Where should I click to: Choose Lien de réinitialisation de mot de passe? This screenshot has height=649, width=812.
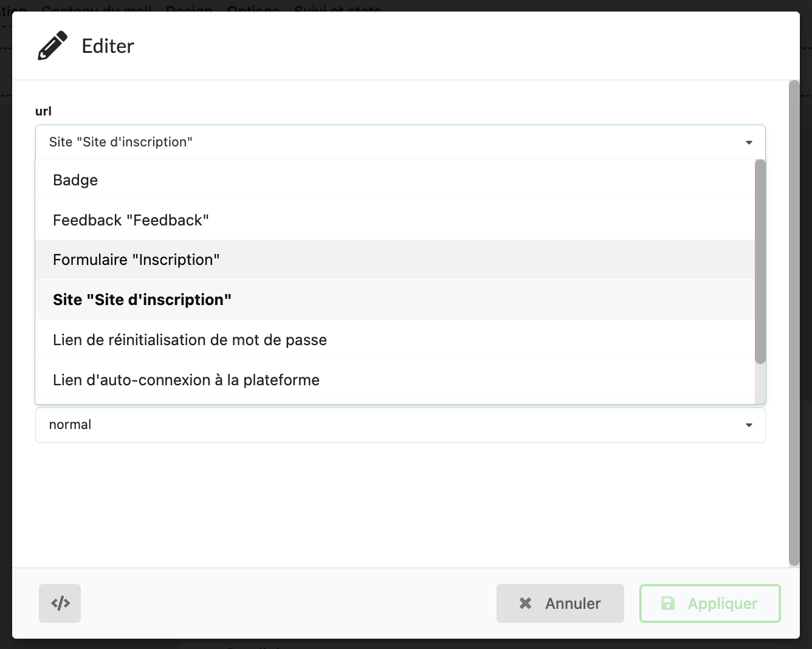coord(190,340)
